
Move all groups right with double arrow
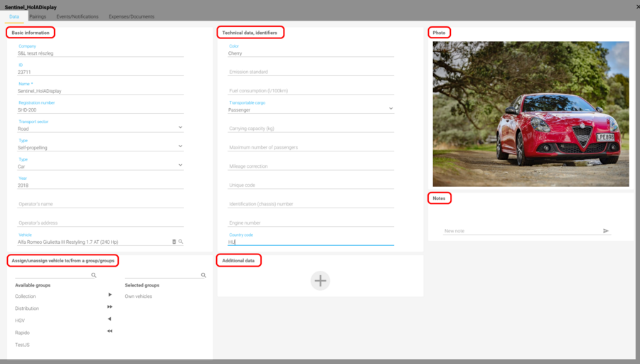[x=110, y=306]
